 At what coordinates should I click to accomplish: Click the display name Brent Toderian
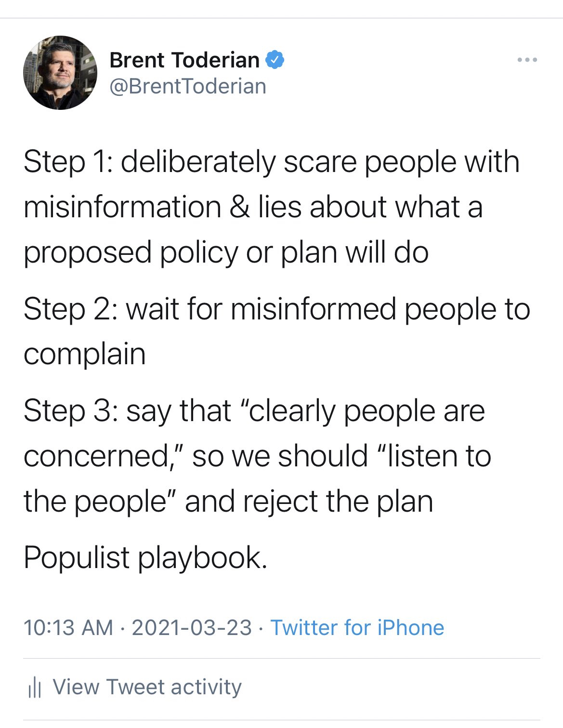coord(184,60)
